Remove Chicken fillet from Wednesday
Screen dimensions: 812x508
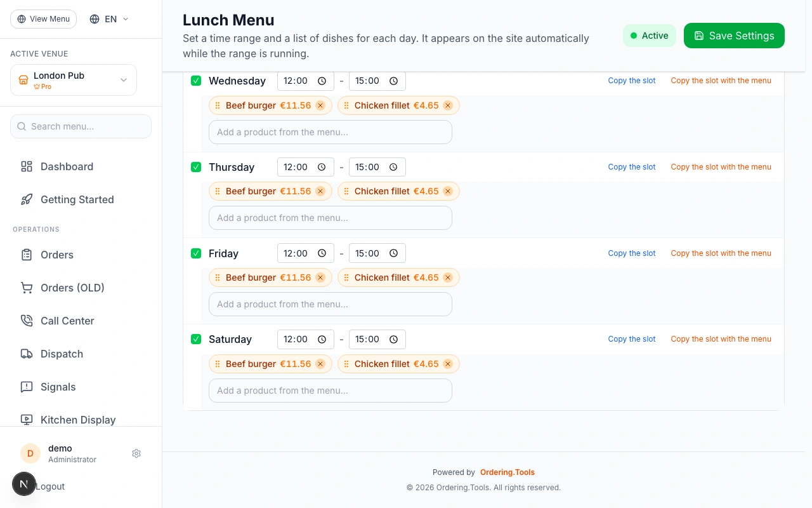(x=448, y=105)
